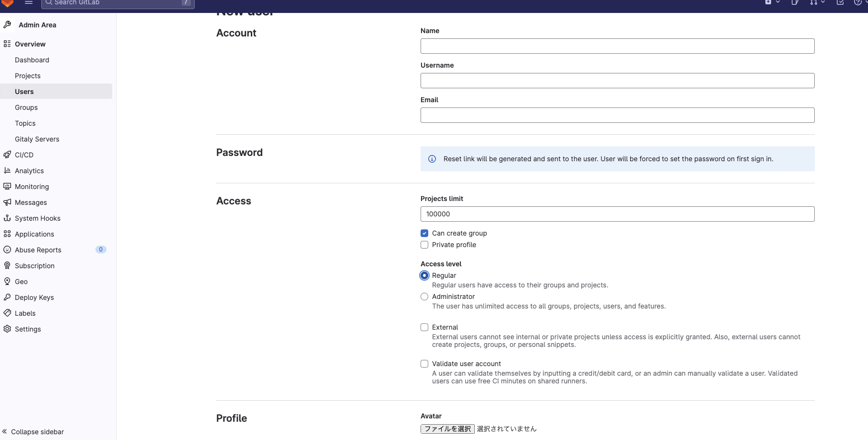Viewport: 868px width, 440px height.
Task: Select the CI/CD sidebar icon
Action: pyautogui.click(x=7, y=155)
